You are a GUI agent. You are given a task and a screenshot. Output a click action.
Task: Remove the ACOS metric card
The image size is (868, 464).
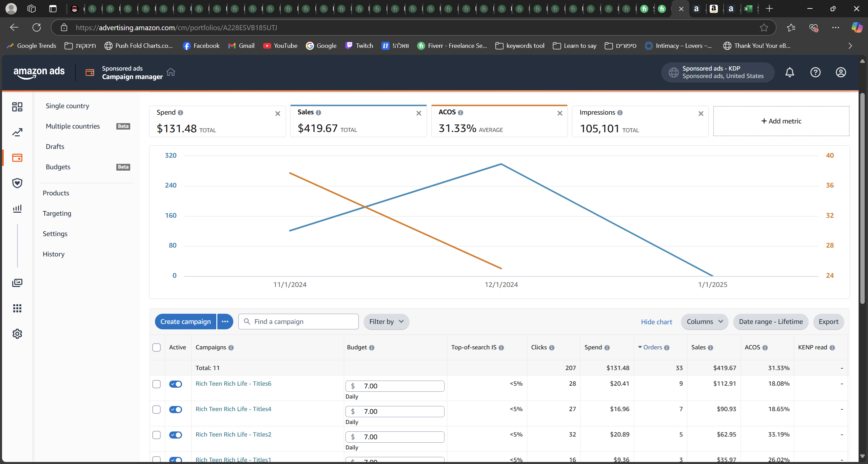(560, 113)
